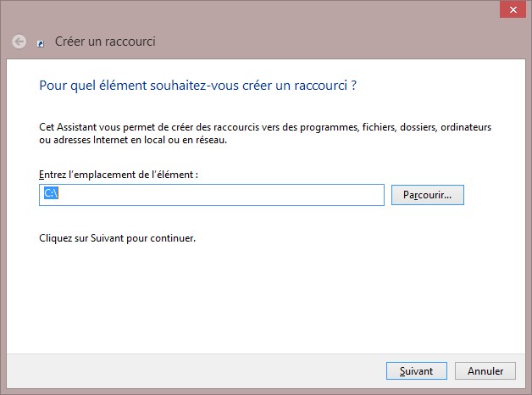Select the "Entrez l'emplacement de l'élément" label
532x395 pixels.
point(119,174)
